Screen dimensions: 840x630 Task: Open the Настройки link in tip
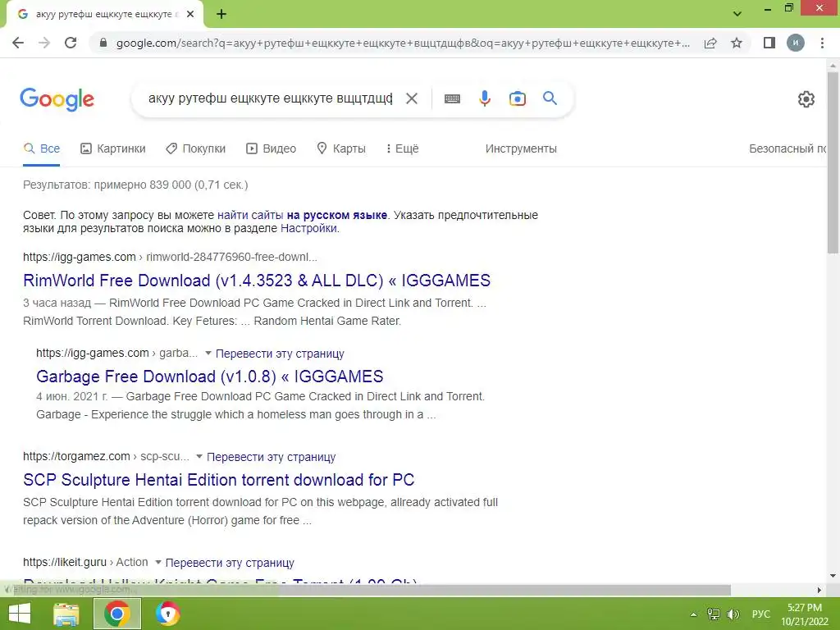point(308,228)
